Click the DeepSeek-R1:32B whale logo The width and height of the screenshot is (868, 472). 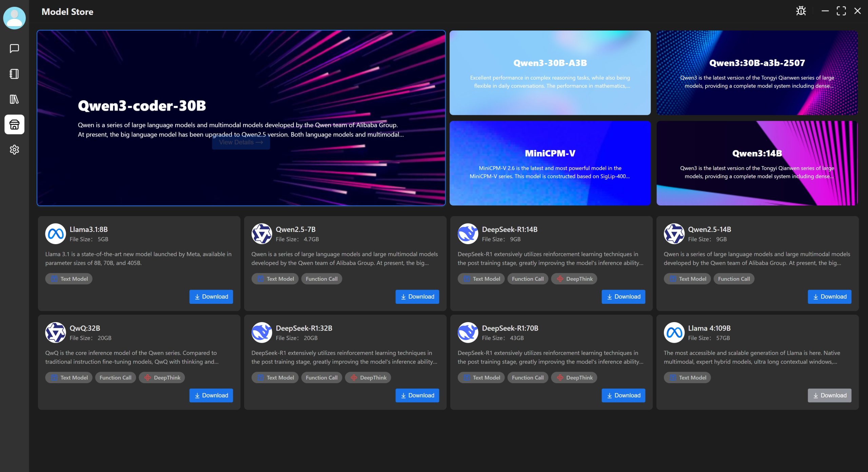262,332
